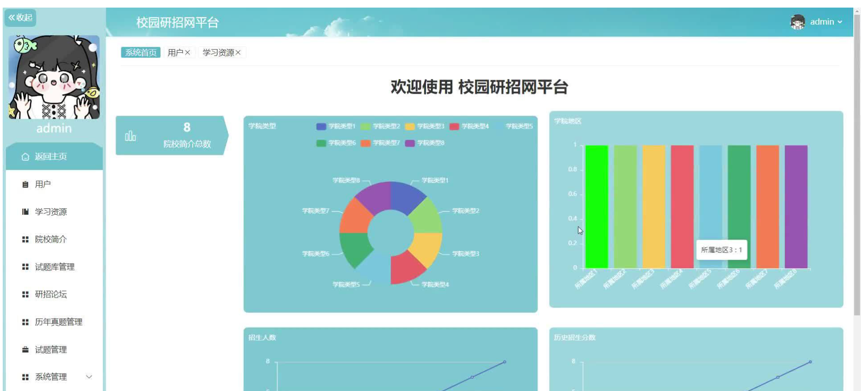Toggle legend 学院类型1 blue swatch
Screen dimensions: 868x391
321,126
